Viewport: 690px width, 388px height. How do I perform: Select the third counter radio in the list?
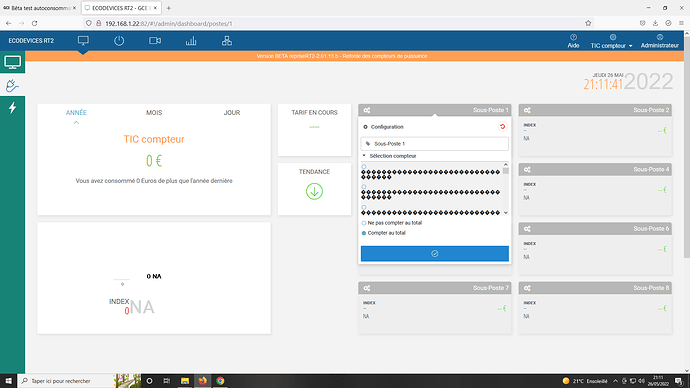[364, 207]
